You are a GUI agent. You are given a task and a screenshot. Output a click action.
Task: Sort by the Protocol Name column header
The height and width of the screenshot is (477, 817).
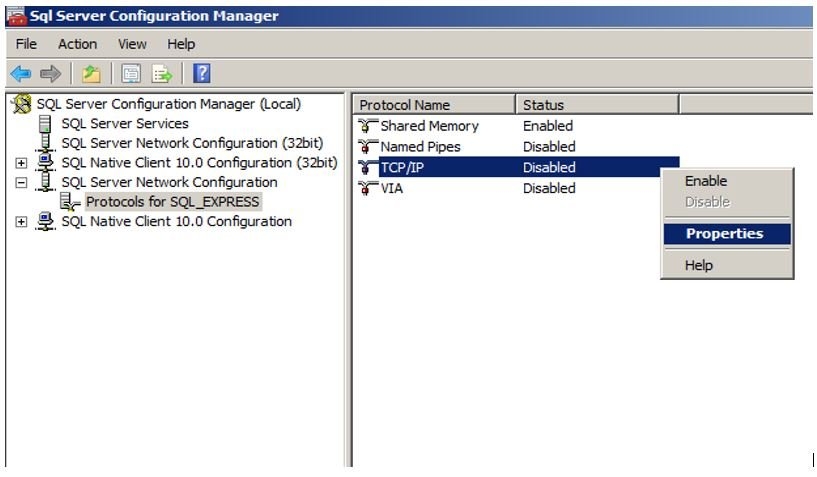(x=432, y=105)
